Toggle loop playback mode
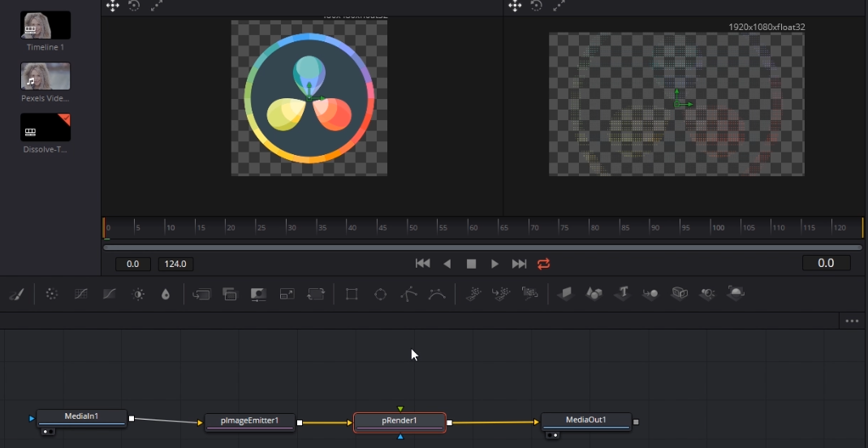 543,264
